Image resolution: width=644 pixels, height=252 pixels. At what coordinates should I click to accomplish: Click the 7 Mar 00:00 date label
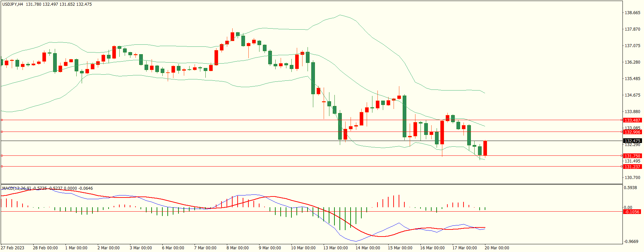[x=205, y=248]
